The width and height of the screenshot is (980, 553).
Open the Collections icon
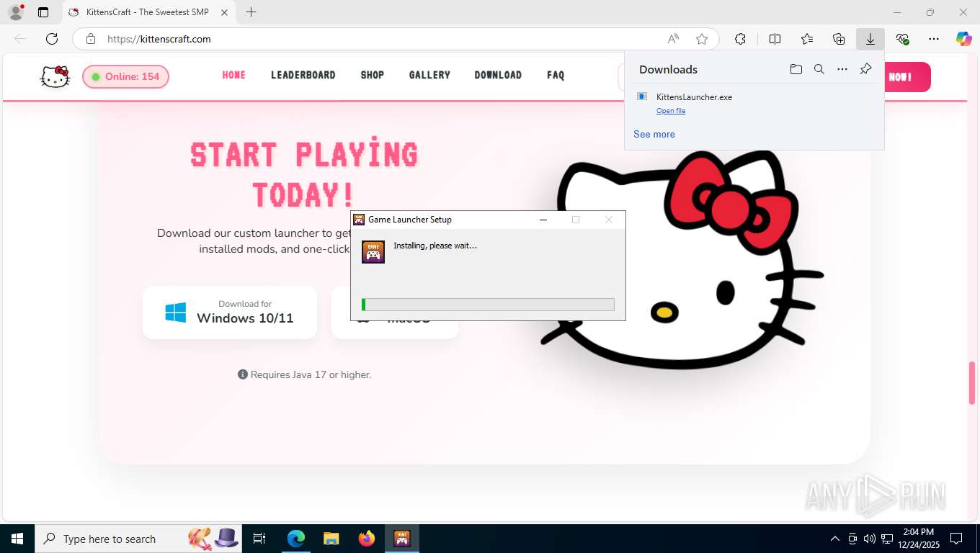point(839,39)
